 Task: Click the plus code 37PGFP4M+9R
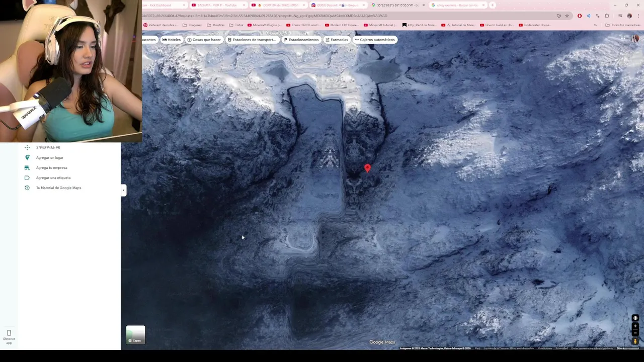[x=48, y=148]
